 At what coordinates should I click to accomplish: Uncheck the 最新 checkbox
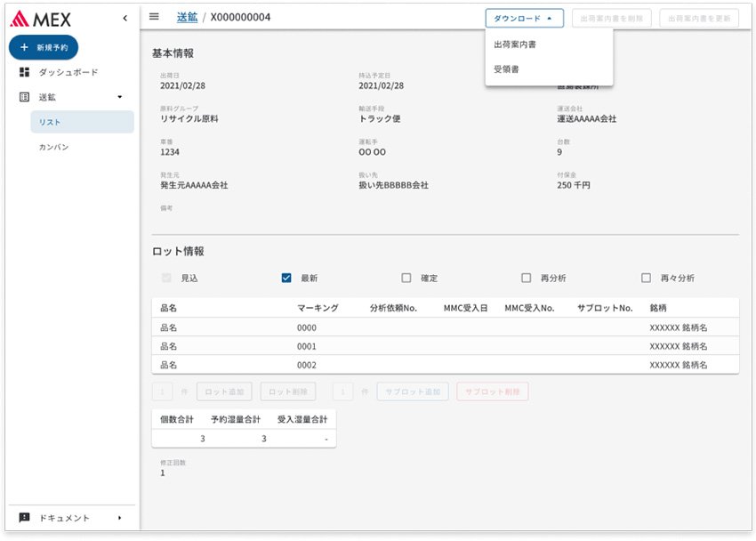(x=286, y=278)
